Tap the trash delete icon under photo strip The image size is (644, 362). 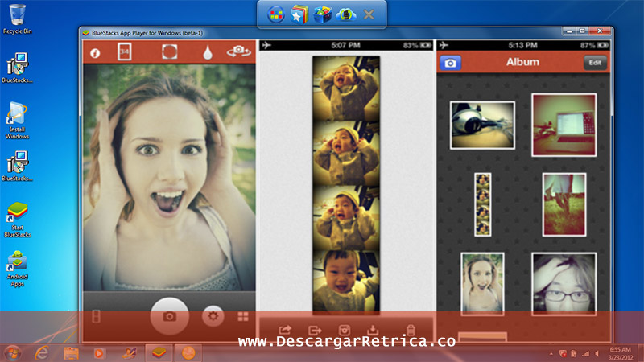click(411, 330)
